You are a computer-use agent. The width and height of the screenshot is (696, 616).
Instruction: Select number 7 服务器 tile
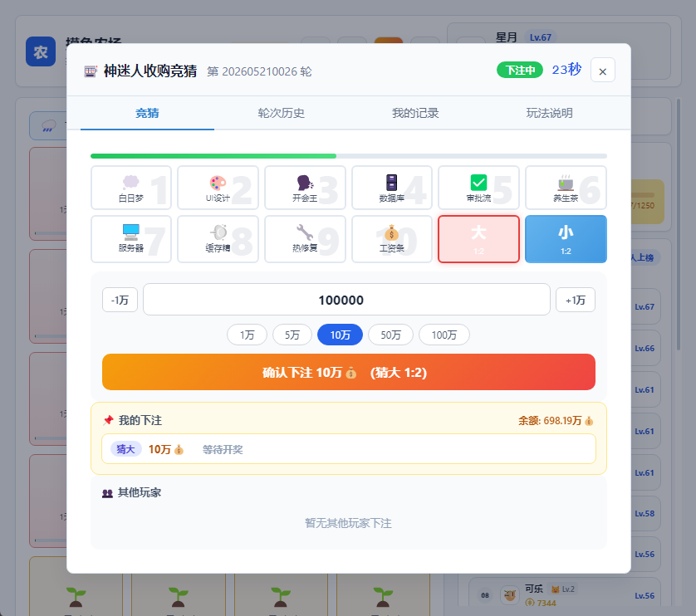pyautogui.click(x=131, y=239)
